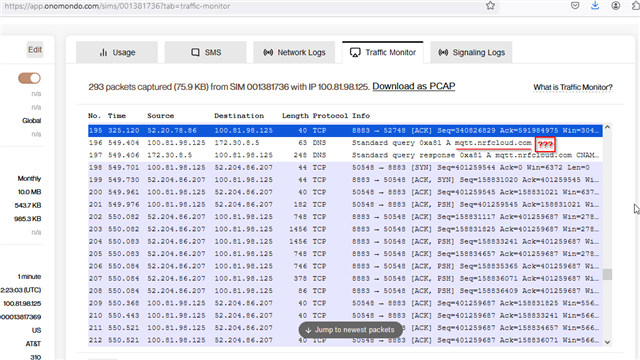Viewport: 640px width, 360px height.
Task: Click the Destination column header
Action: point(239,116)
